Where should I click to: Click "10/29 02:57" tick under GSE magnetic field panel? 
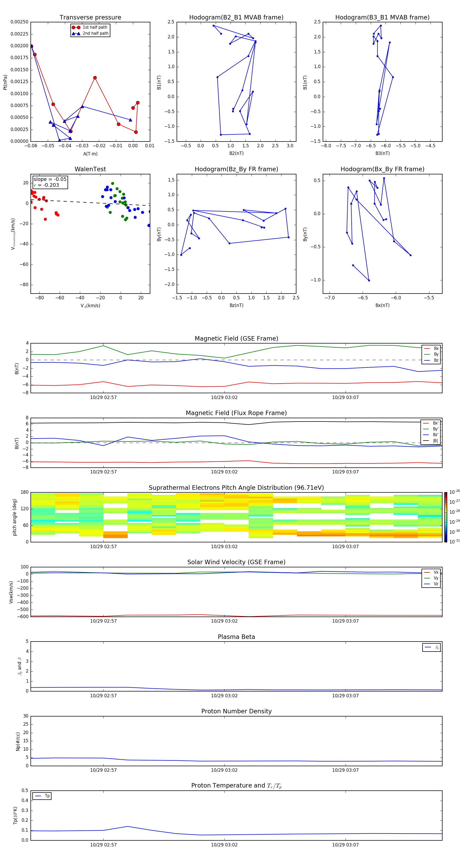[x=103, y=398]
